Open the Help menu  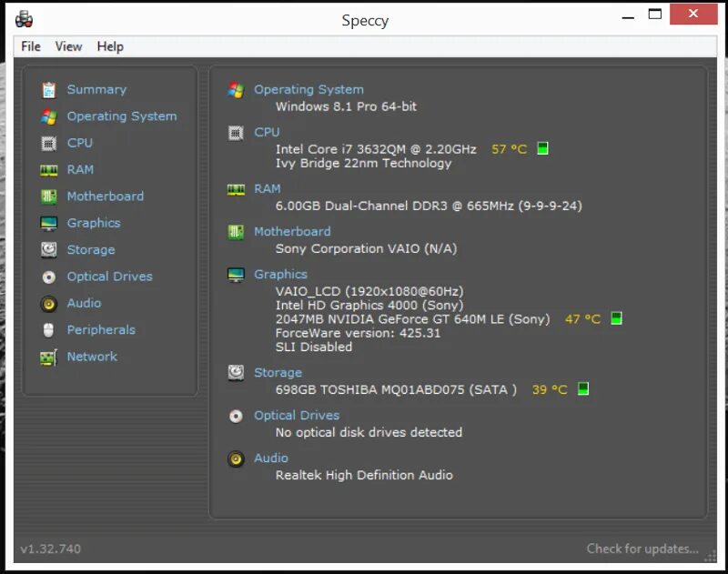point(110,46)
